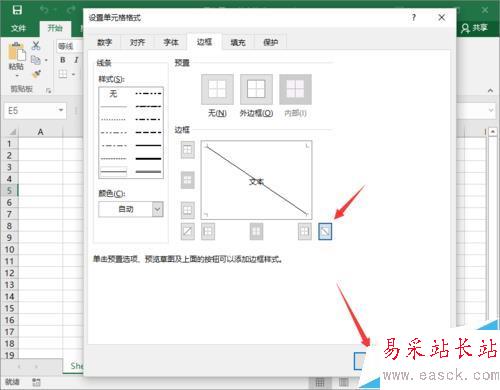Switch to the 对齐 tab
The image size is (500, 390).
137,42
